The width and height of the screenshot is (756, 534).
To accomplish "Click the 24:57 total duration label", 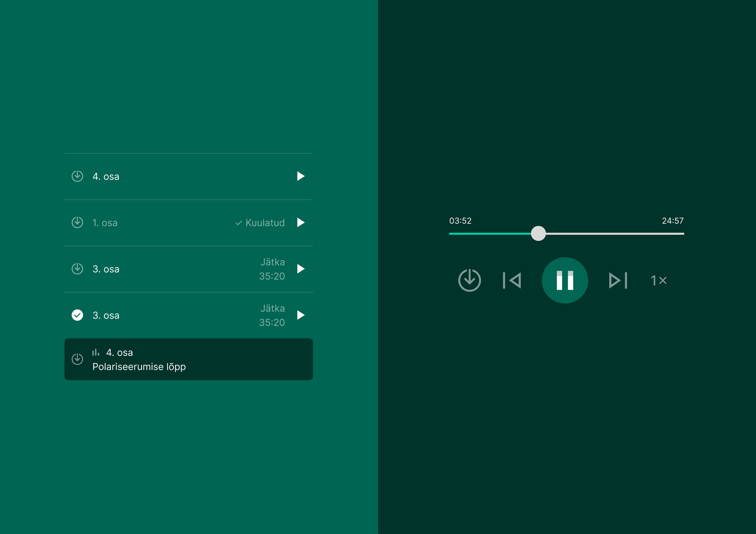I will pyautogui.click(x=672, y=220).
